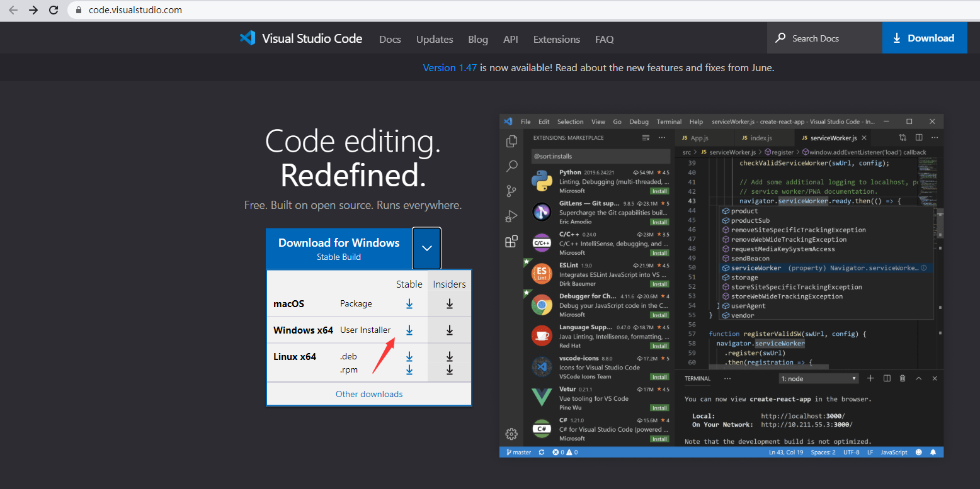Click the Extensions icon in the preview activity bar
The height and width of the screenshot is (489, 980).
[x=511, y=242]
